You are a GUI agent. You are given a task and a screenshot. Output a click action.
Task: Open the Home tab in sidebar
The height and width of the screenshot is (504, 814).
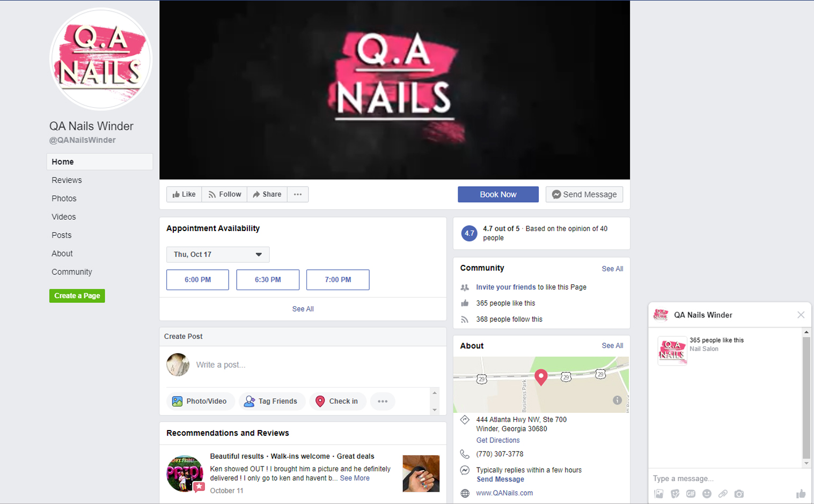(100, 161)
